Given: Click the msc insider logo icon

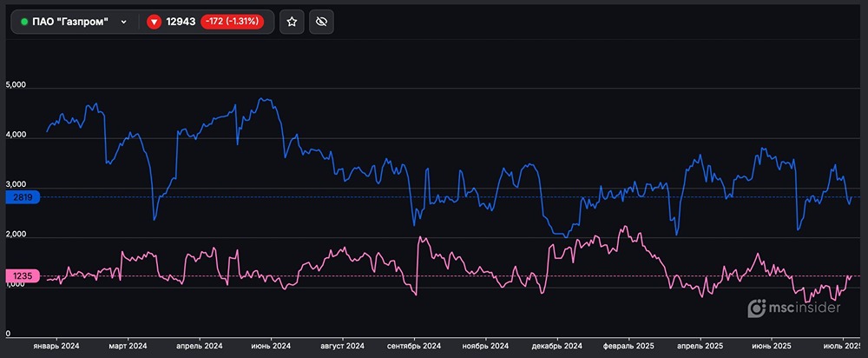Looking at the screenshot, I should pos(758,308).
